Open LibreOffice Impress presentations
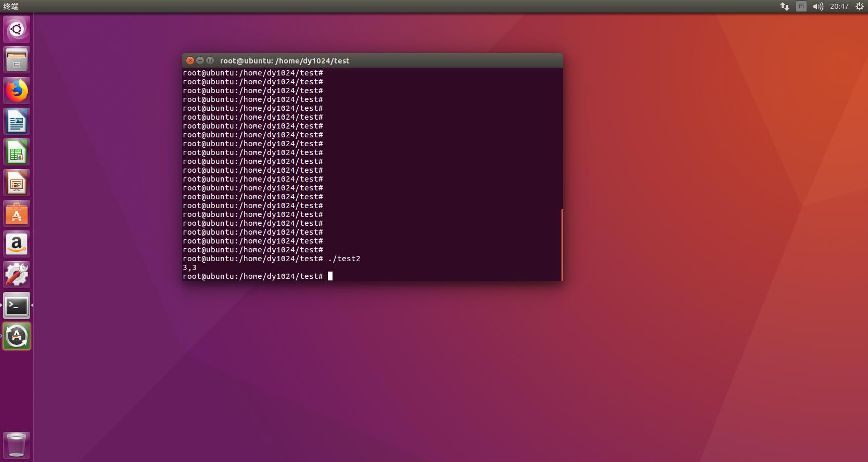 (x=17, y=183)
